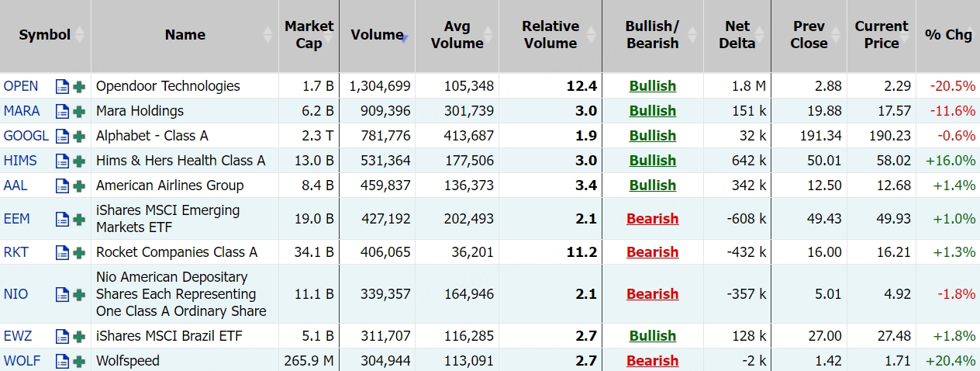Screen dimensions: 980x371
Task: Select current price value 58.02
Action: 894,161
